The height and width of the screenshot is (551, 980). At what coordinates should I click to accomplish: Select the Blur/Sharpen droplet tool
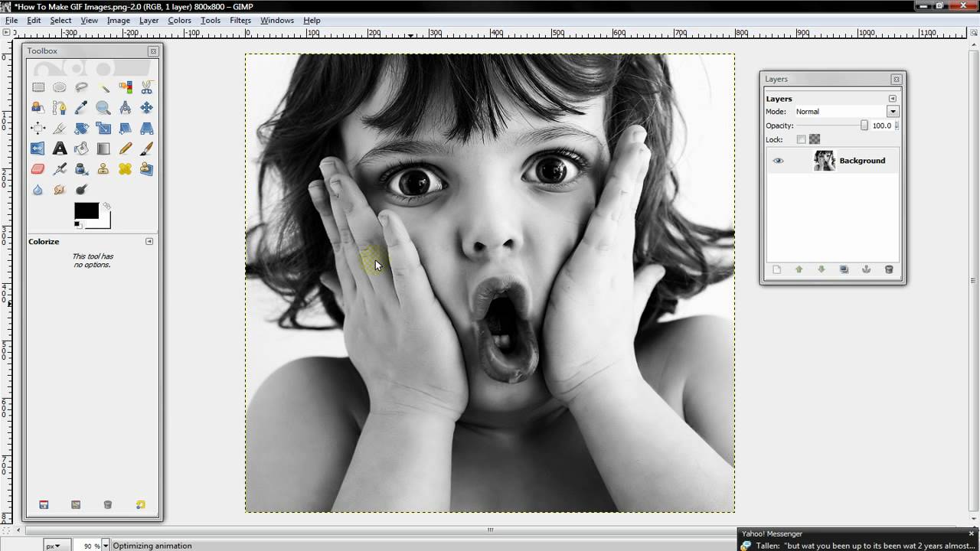(38, 190)
